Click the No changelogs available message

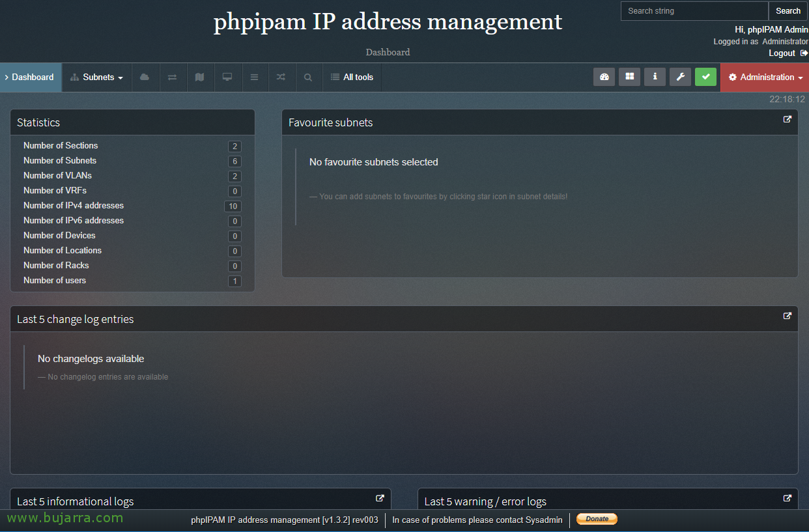pyautogui.click(x=91, y=359)
